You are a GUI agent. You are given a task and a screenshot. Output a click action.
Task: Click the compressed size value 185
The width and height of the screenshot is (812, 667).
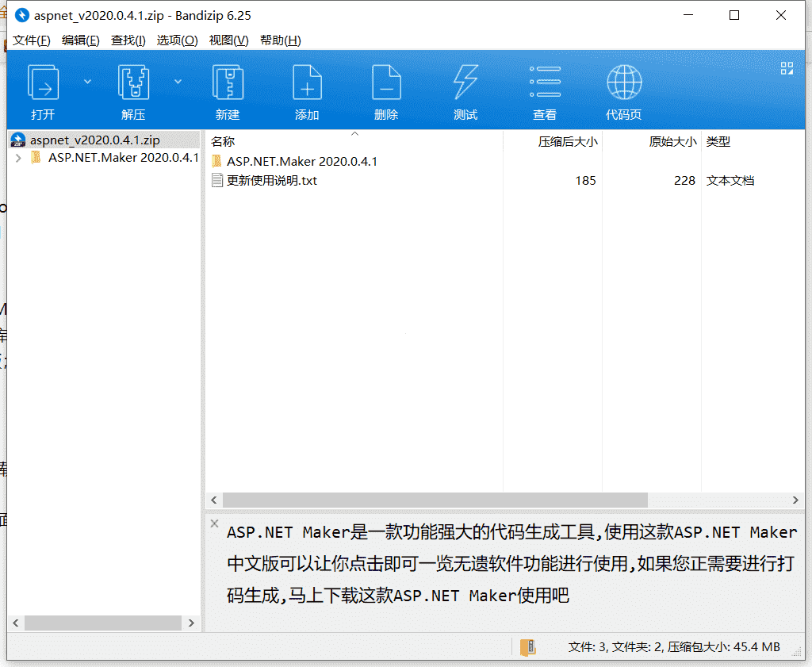tap(585, 181)
